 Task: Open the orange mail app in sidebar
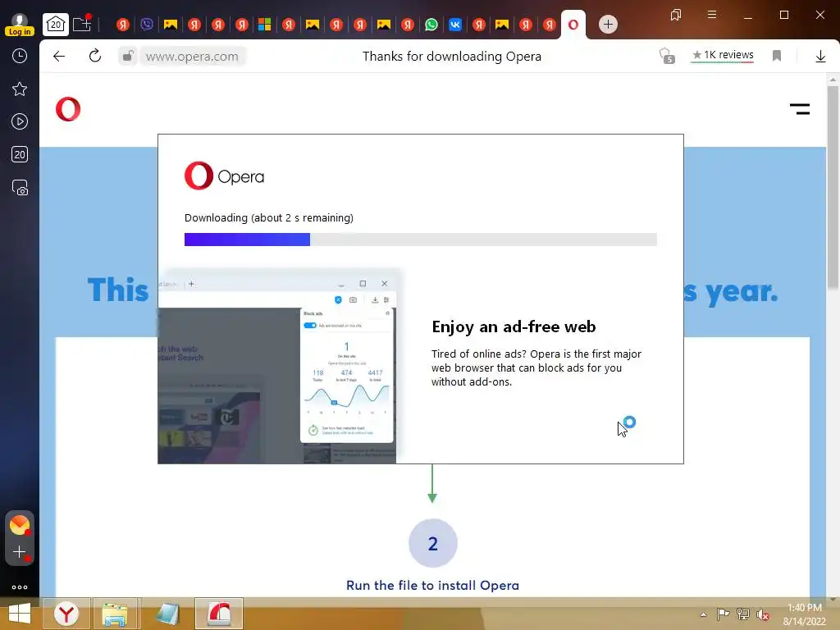[20, 525]
